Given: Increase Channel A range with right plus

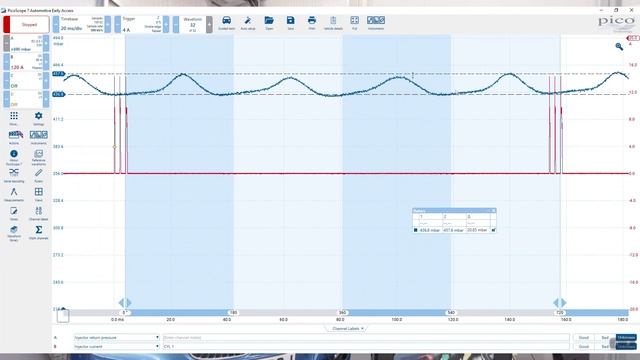Looking at the screenshot, I should tap(46, 43).
